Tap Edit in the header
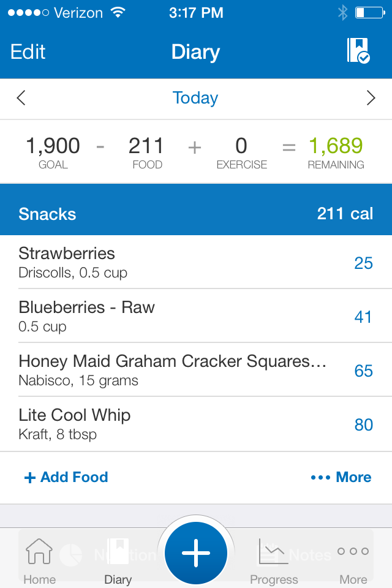 click(28, 51)
